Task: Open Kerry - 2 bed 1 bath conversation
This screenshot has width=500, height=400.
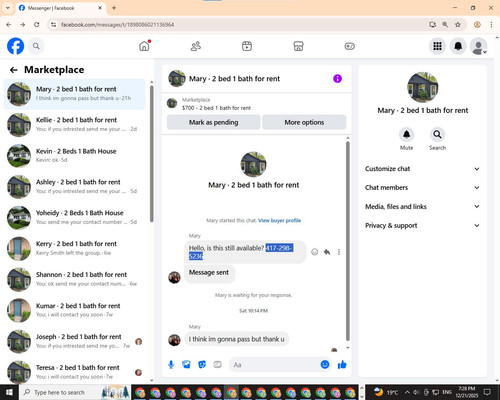Action: [75, 248]
